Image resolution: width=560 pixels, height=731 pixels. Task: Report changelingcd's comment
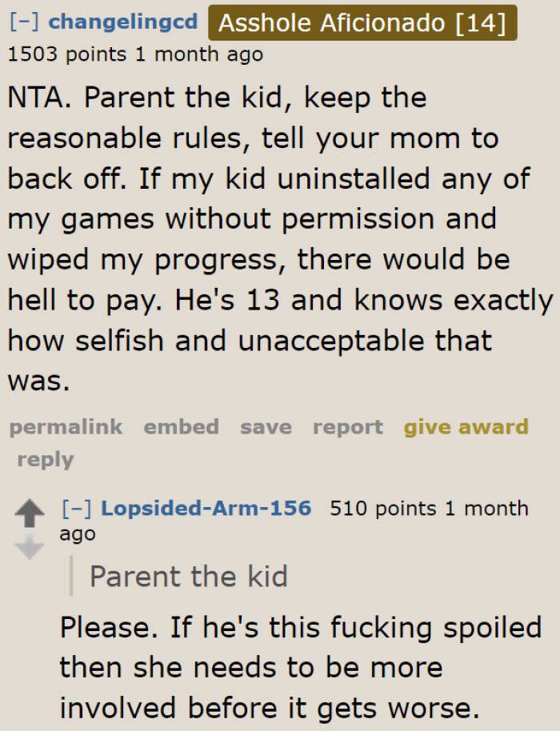tap(347, 427)
